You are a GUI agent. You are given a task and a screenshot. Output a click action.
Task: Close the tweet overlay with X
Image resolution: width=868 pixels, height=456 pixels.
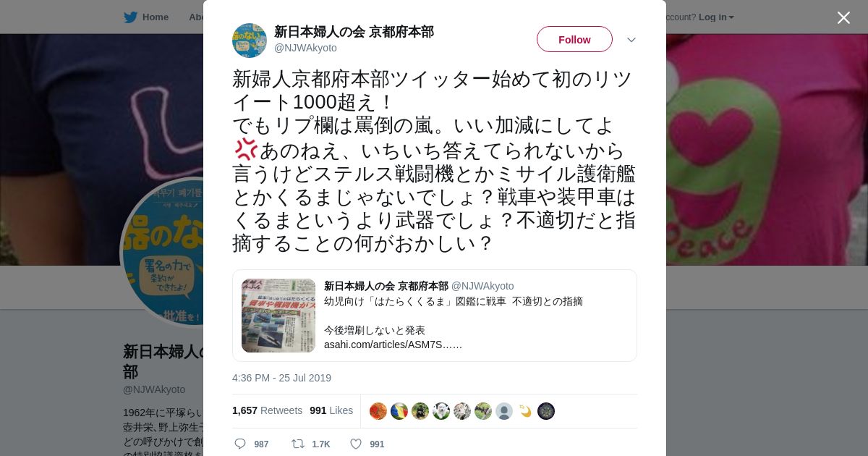(x=843, y=17)
